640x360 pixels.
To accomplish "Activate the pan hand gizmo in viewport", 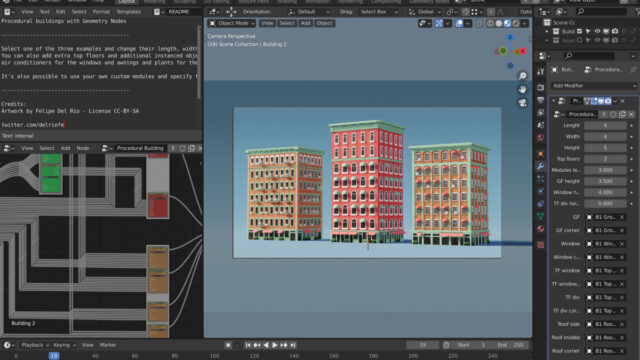I will [522, 89].
